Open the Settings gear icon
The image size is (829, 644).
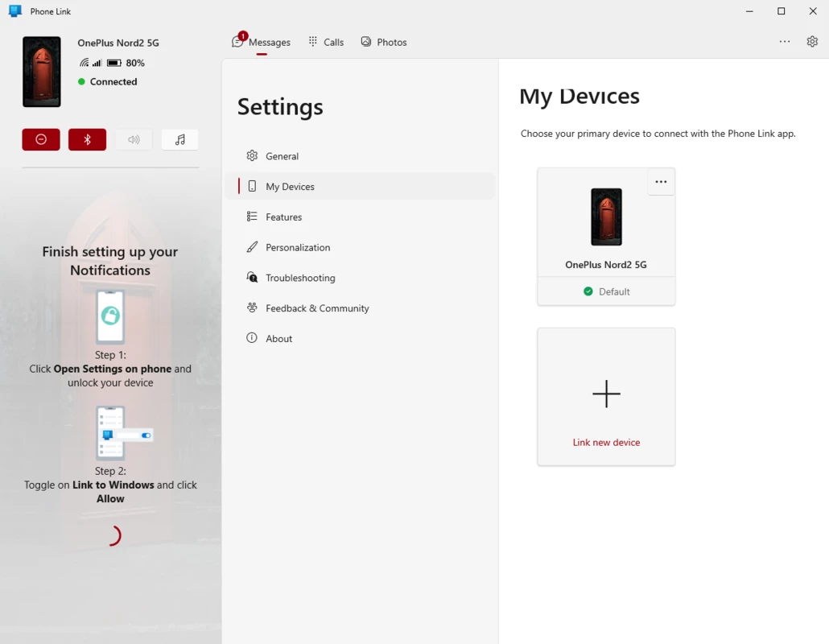[812, 42]
